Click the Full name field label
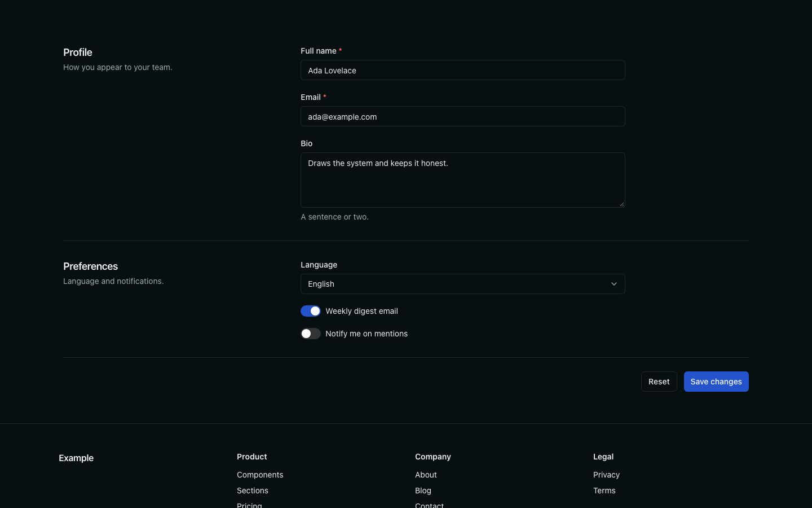The height and width of the screenshot is (508, 812). [x=319, y=51]
